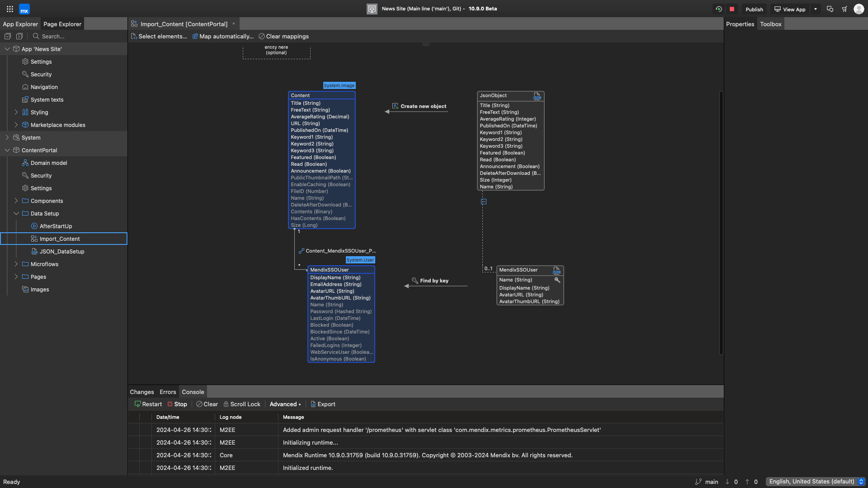Screen dimensions: 868x488
Task: Open System texts item
Action: click(x=47, y=100)
